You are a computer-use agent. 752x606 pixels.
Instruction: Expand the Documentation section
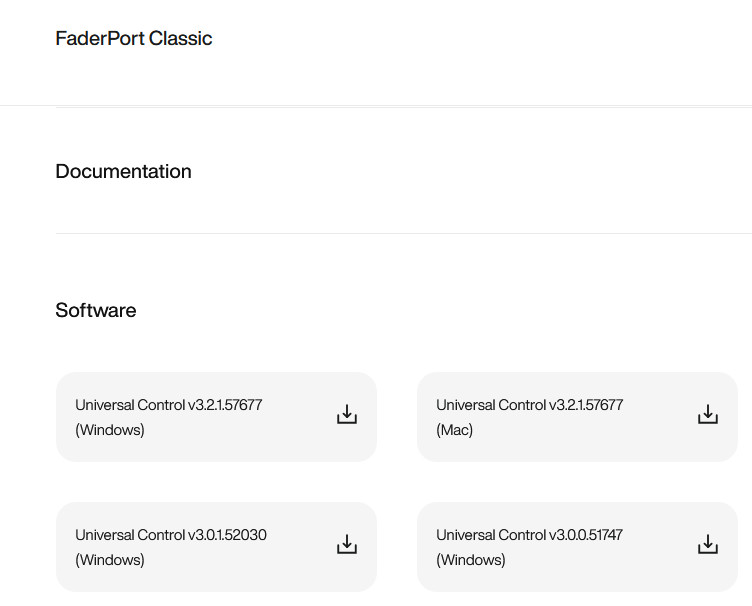pyautogui.click(x=123, y=172)
